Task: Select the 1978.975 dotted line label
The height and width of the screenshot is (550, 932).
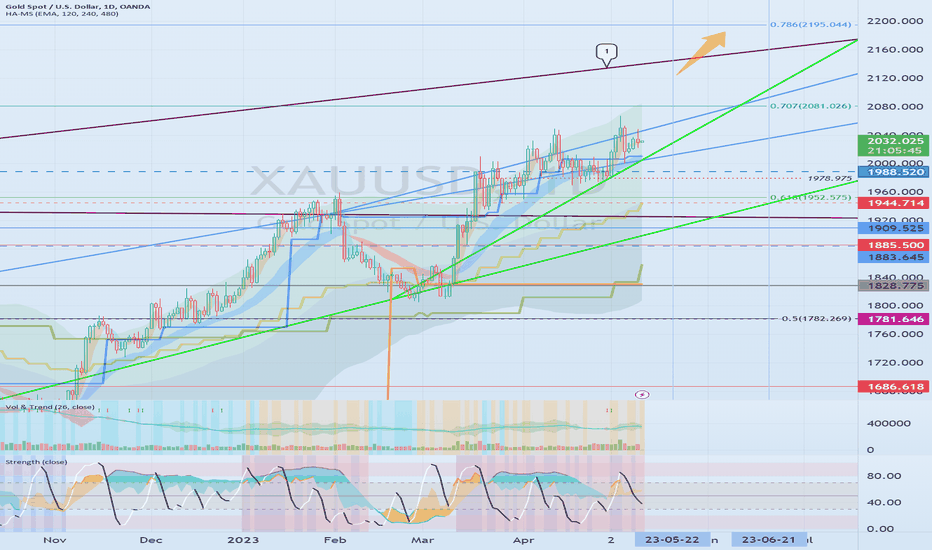Action: [830, 178]
